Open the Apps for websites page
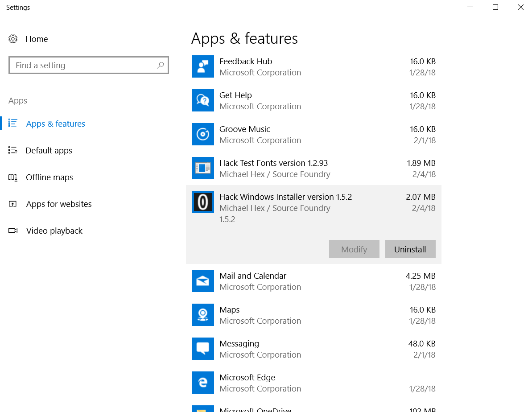Image resolution: width=532 pixels, height=412 pixels. 59,204
